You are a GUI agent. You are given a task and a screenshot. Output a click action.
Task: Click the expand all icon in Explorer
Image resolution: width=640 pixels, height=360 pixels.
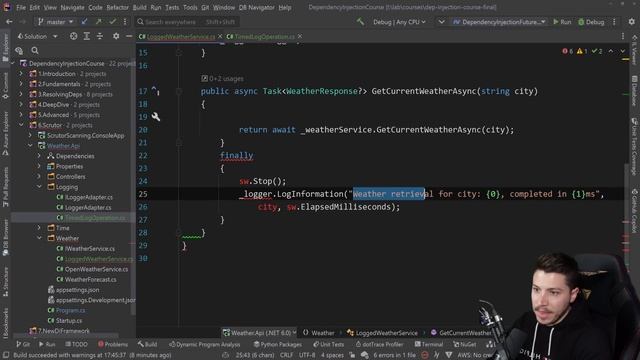pyautogui.click(x=87, y=36)
